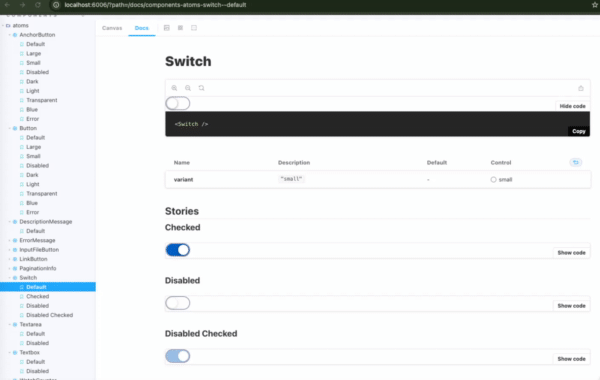
Task: Open Switch Disabled Checked story in sidebar
Action: click(49, 315)
